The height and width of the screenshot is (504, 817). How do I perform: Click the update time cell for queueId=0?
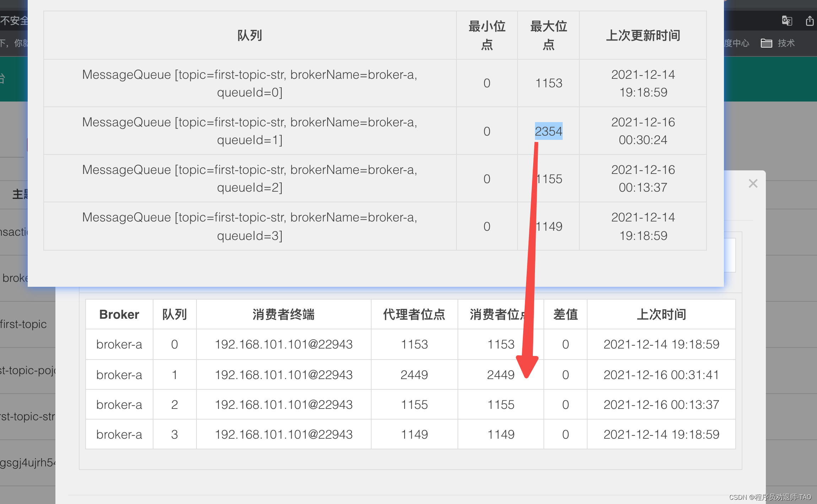pyautogui.click(x=643, y=83)
